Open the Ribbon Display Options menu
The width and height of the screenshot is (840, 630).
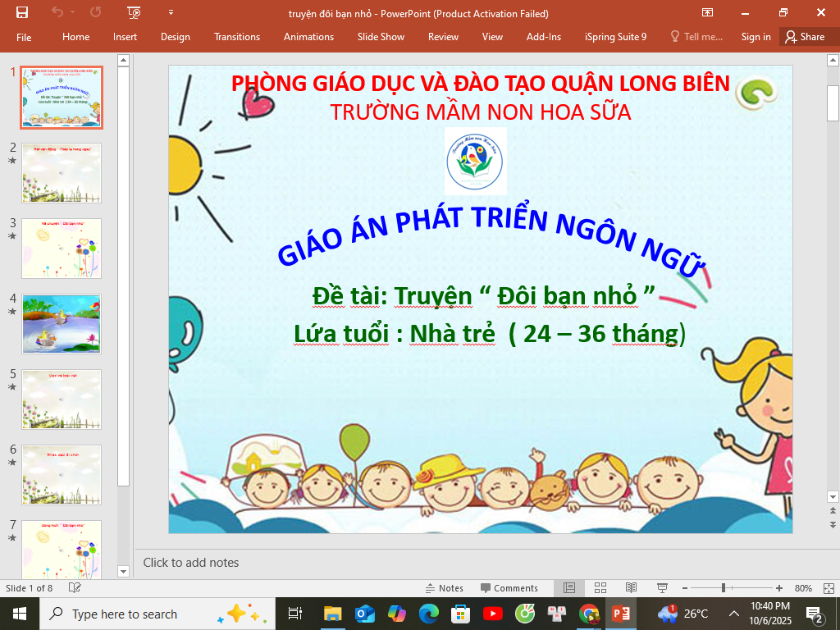pos(707,12)
